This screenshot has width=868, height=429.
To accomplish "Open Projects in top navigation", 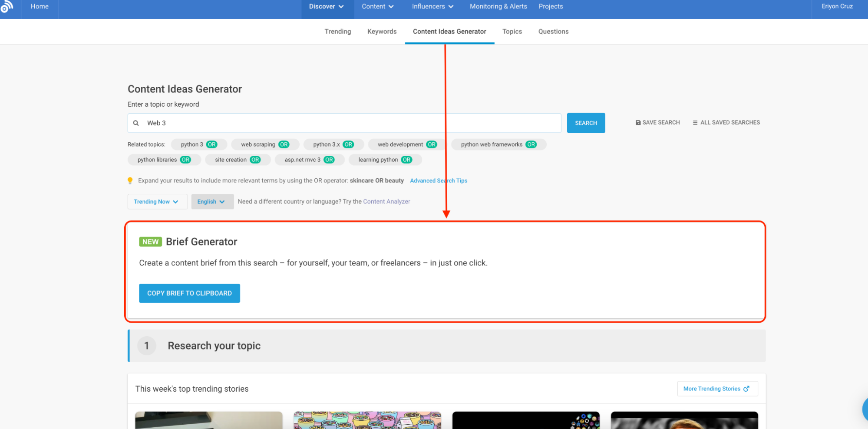I will 551,7.
